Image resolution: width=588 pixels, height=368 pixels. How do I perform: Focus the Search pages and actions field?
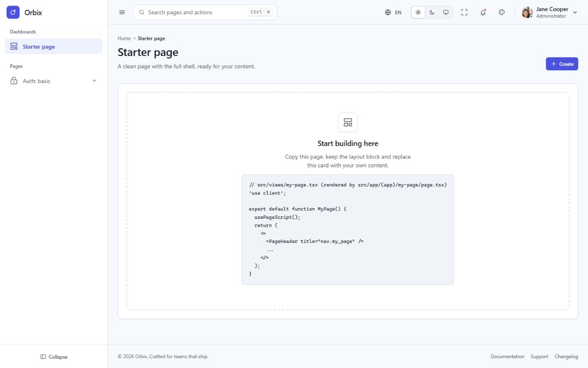pyautogui.click(x=205, y=12)
